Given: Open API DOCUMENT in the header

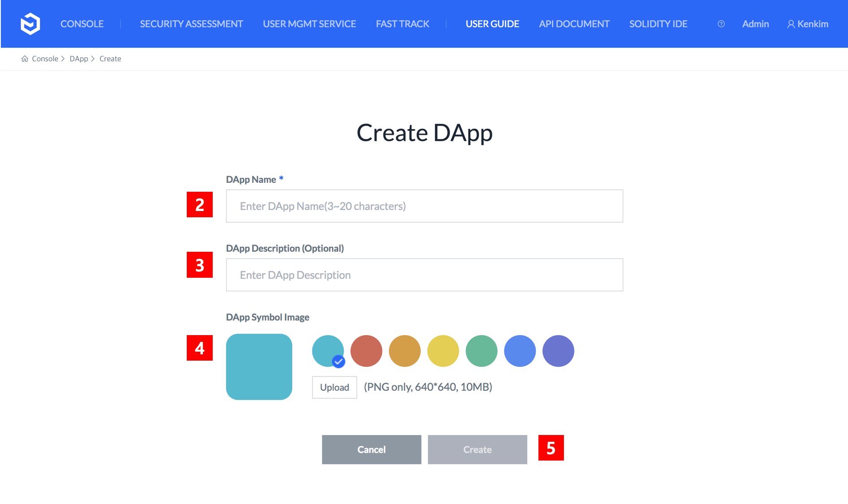Looking at the screenshot, I should click(574, 24).
